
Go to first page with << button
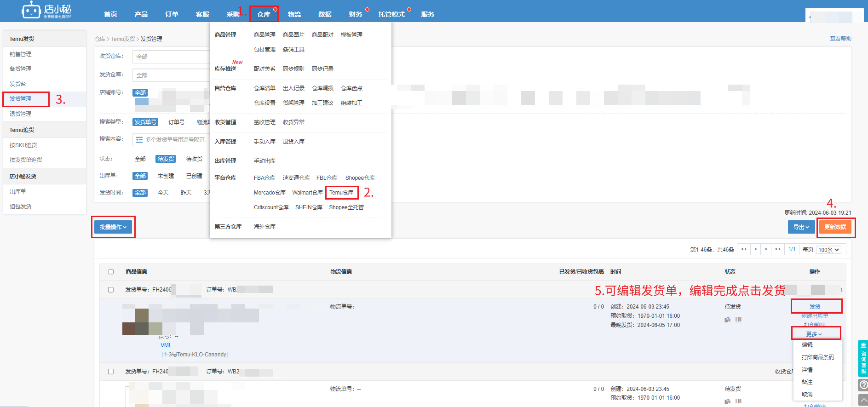[744, 249]
